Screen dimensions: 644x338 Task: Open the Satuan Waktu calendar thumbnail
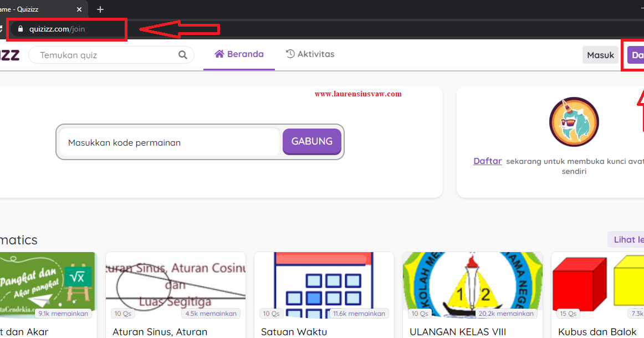[324, 285]
